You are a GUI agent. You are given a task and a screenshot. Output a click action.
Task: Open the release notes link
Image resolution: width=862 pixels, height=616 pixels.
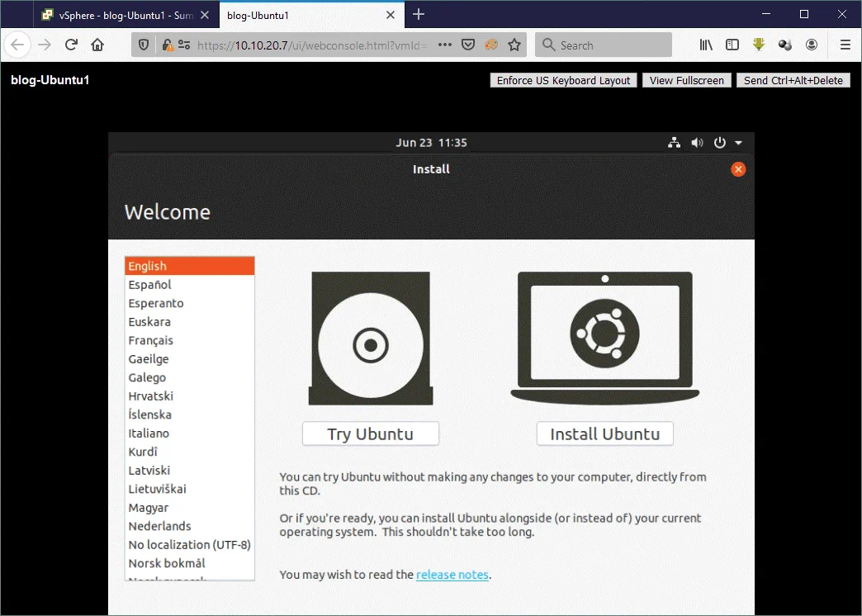pyautogui.click(x=452, y=575)
